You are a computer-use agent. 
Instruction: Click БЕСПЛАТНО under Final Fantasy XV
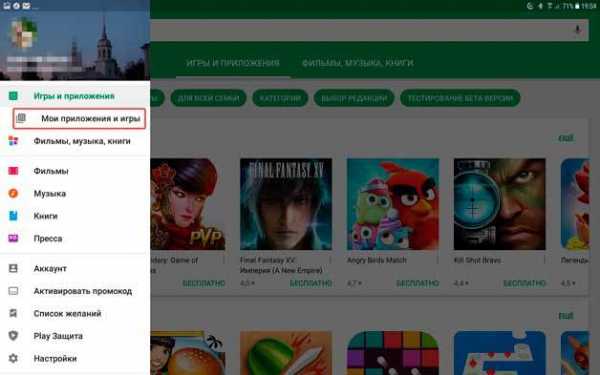point(311,284)
